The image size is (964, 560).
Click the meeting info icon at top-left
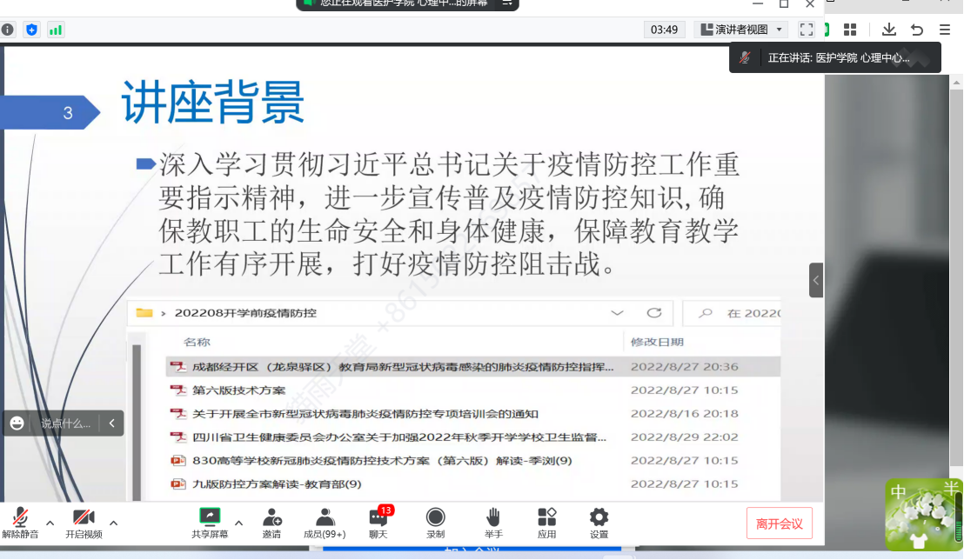(x=8, y=30)
